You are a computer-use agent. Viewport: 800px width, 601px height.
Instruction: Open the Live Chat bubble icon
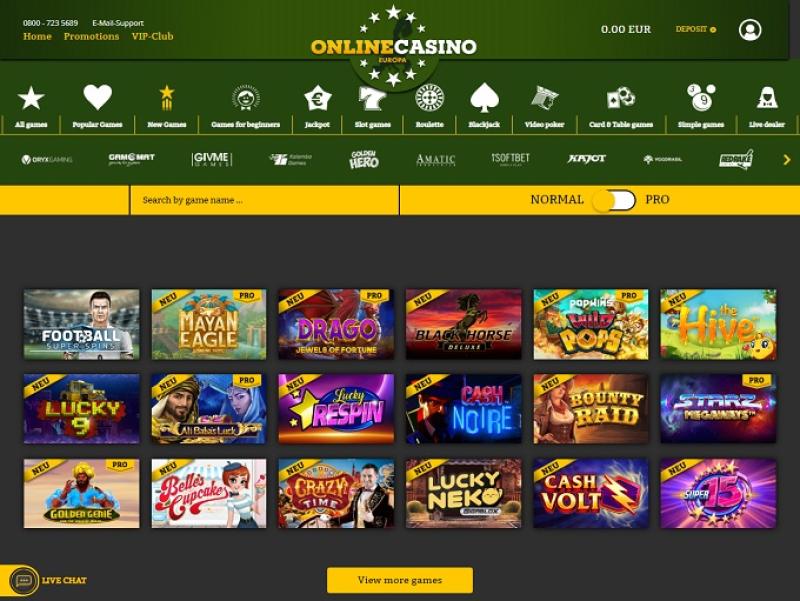tap(24, 581)
